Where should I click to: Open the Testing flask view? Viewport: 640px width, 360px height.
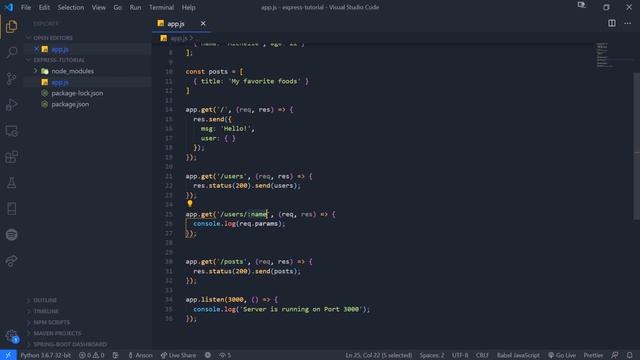(11, 183)
